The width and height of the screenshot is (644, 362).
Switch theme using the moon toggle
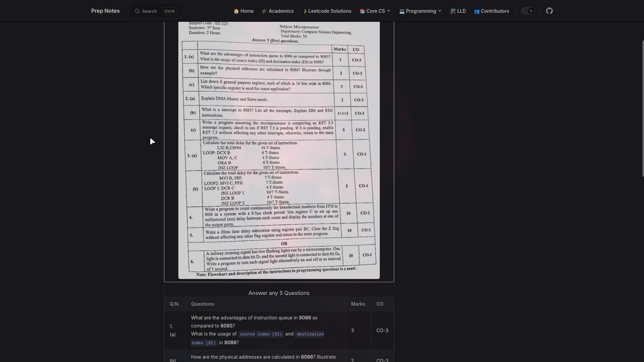click(531, 10)
